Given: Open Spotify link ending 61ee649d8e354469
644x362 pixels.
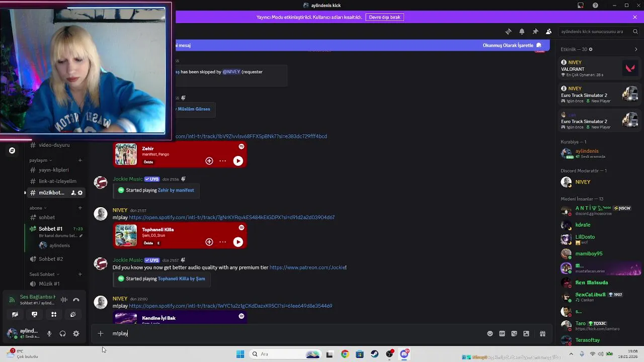Looking at the screenshot, I should click(230, 306).
